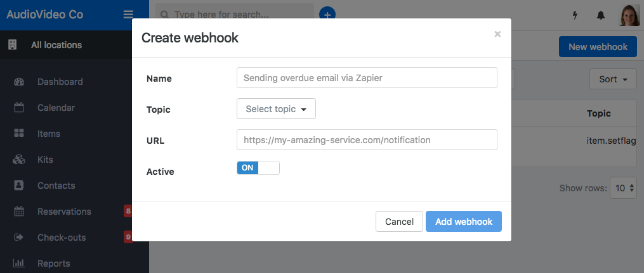Click the Dashboard gauge icon in sidebar

pyautogui.click(x=19, y=82)
